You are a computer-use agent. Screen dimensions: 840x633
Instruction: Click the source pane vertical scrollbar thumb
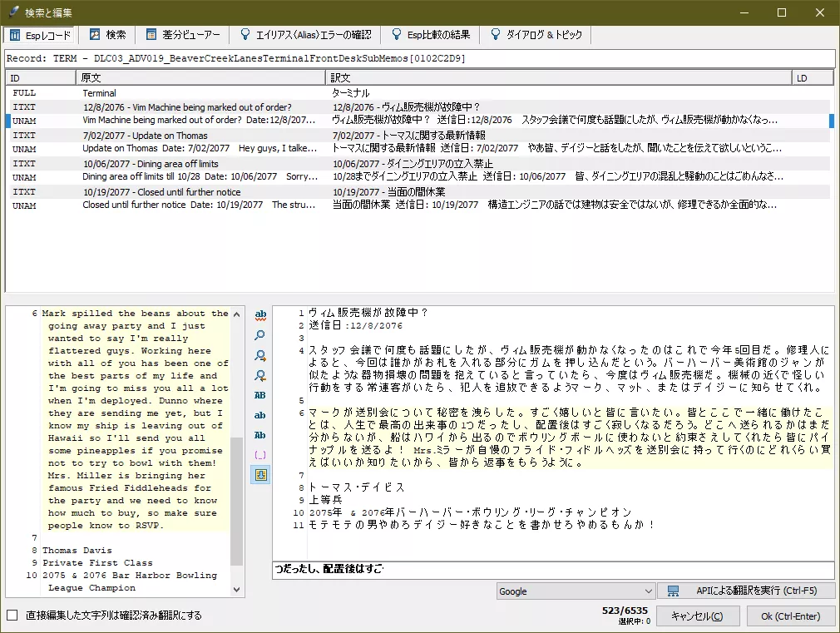[237, 502]
